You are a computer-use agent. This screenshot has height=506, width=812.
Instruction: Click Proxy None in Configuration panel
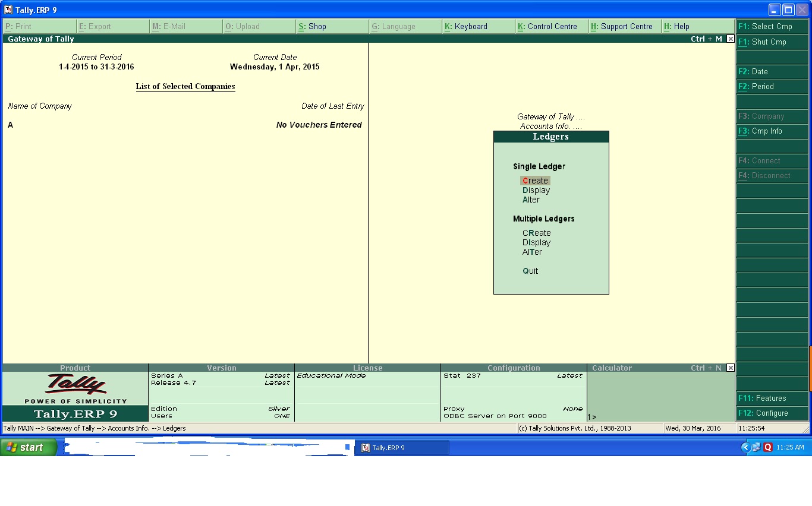[x=513, y=409]
